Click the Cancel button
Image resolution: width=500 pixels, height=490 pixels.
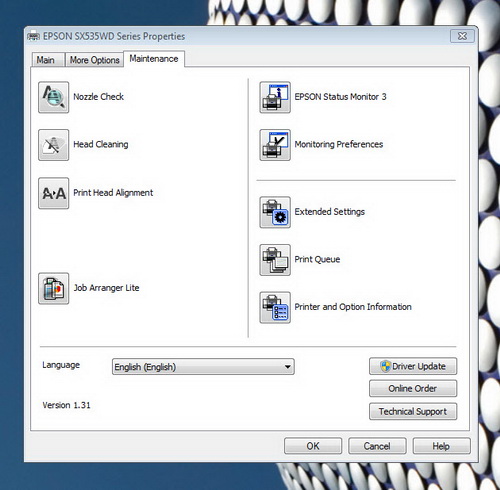[x=377, y=446]
